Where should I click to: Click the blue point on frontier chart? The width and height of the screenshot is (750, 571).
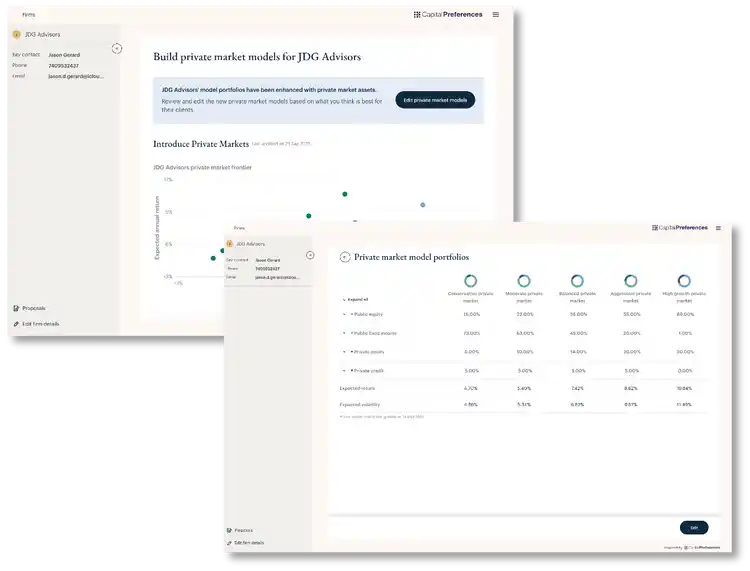tap(422, 205)
